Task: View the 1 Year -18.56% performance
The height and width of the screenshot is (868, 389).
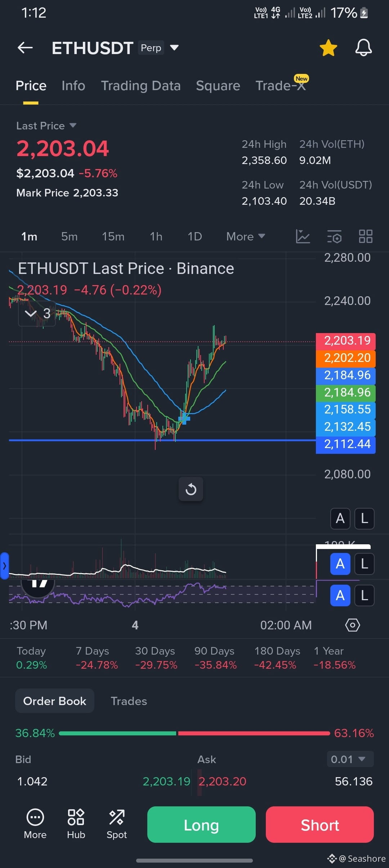Action: click(335, 658)
